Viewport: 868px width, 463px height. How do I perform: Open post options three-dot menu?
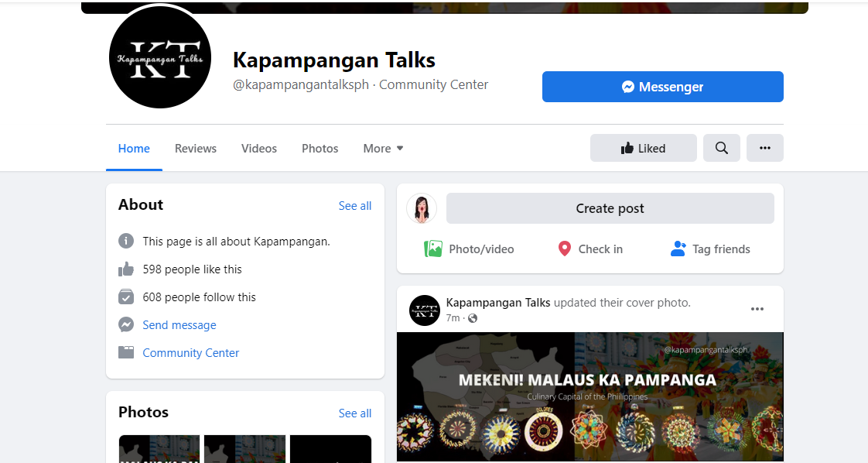click(x=757, y=309)
